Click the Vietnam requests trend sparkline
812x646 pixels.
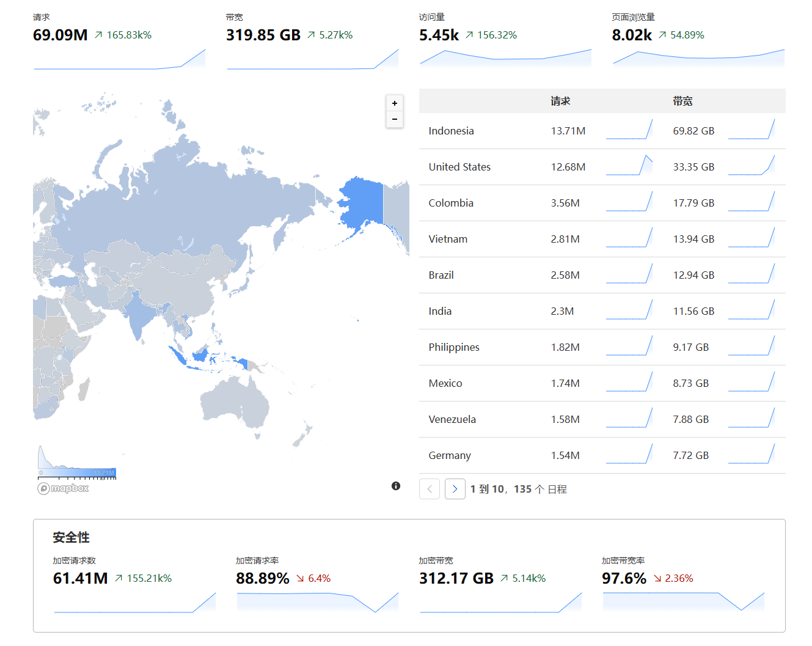629,238
